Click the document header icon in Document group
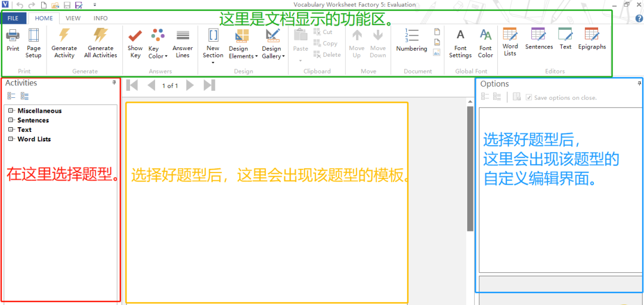This screenshot has height=305, width=644. point(437,31)
